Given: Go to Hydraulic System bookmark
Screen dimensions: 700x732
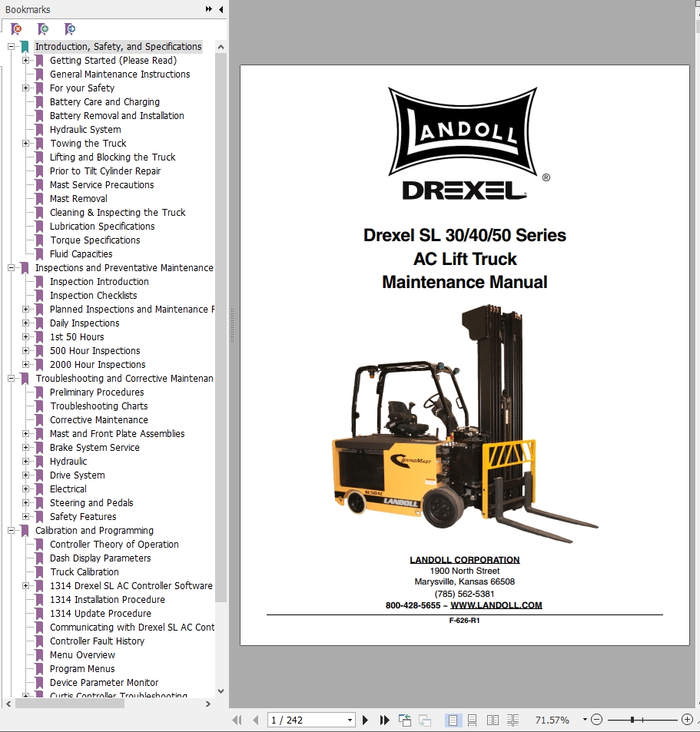Looking at the screenshot, I should point(85,129).
